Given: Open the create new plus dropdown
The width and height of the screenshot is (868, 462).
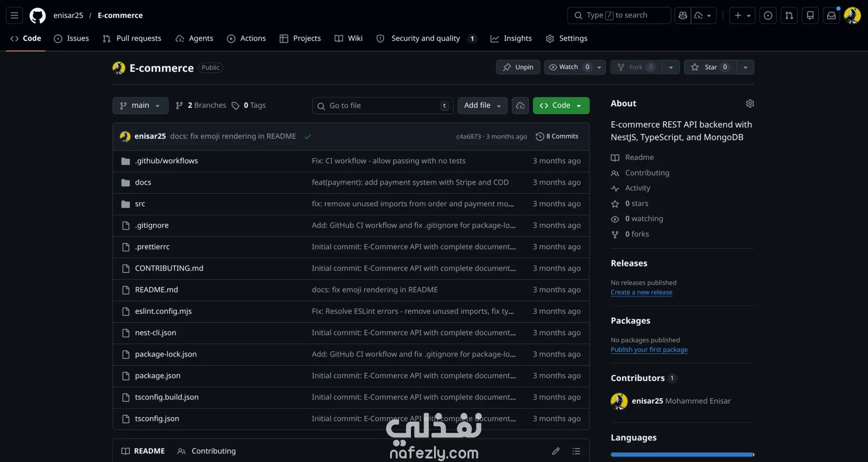Looking at the screenshot, I should [x=742, y=15].
